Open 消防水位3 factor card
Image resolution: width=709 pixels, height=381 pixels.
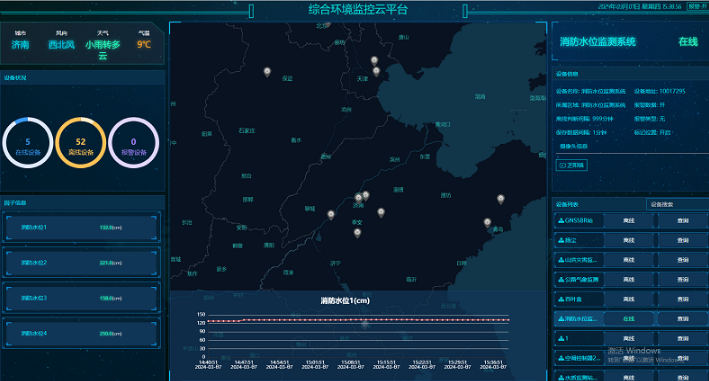tap(81, 298)
